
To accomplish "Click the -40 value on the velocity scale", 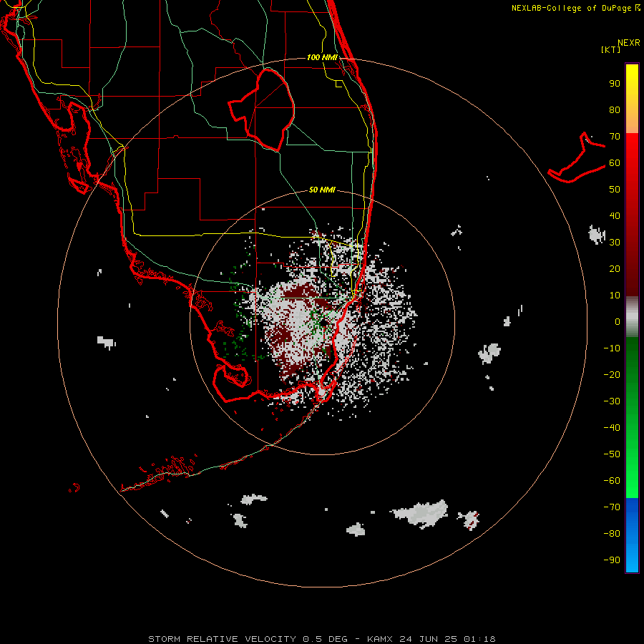I will (612, 428).
